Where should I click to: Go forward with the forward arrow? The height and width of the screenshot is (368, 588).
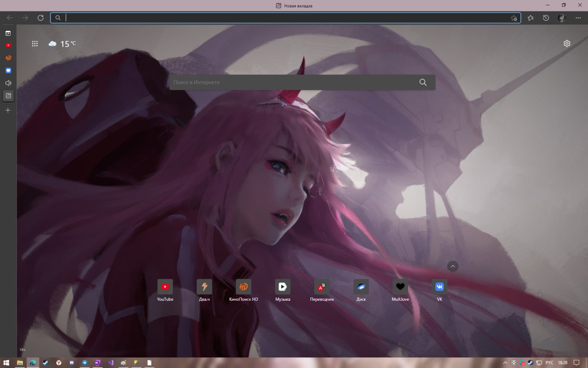pyautogui.click(x=25, y=18)
